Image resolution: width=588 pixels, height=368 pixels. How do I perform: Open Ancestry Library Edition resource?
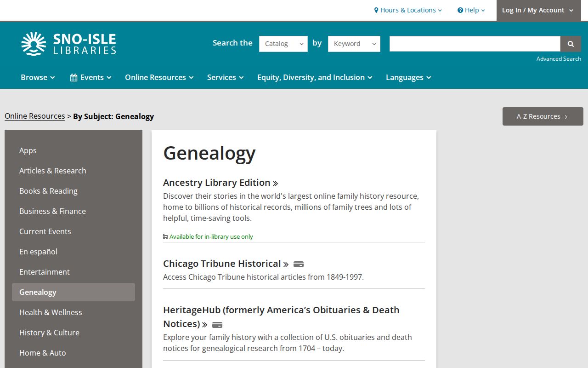pos(220,183)
